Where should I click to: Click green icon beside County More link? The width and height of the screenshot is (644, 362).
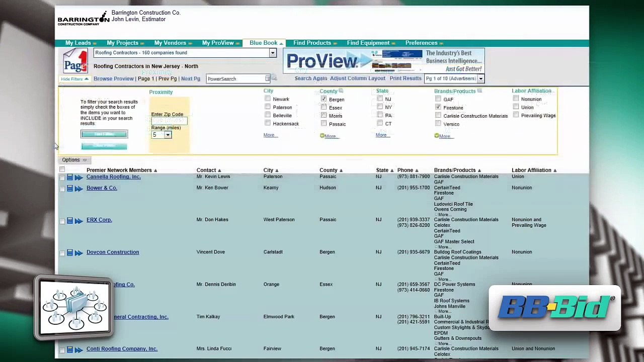click(x=322, y=136)
